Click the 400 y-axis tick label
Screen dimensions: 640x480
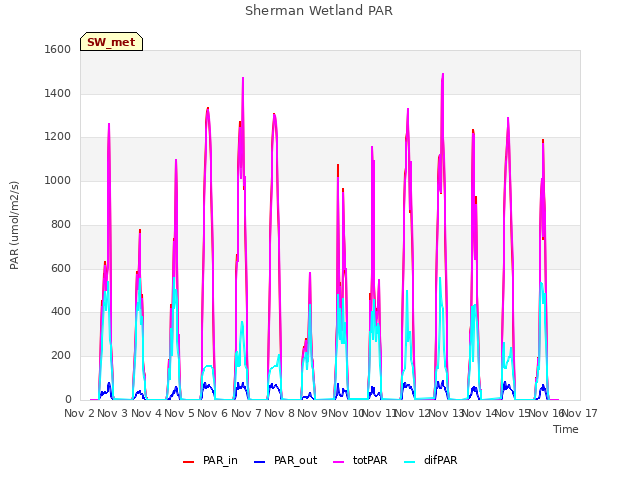tap(61, 312)
